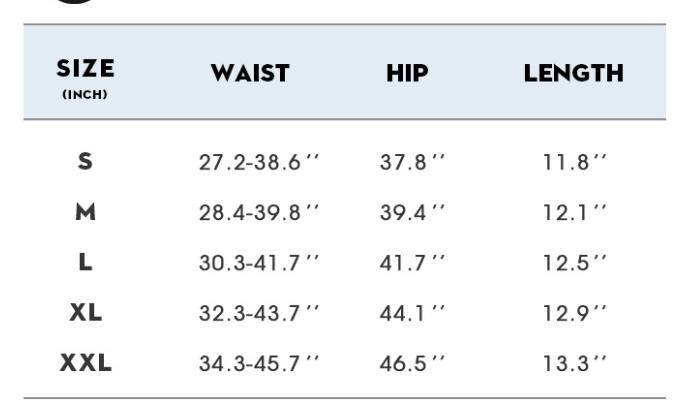The height and width of the screenshot is (411, 677).
Task: Select the XL size row label
Action: (85, 312)
